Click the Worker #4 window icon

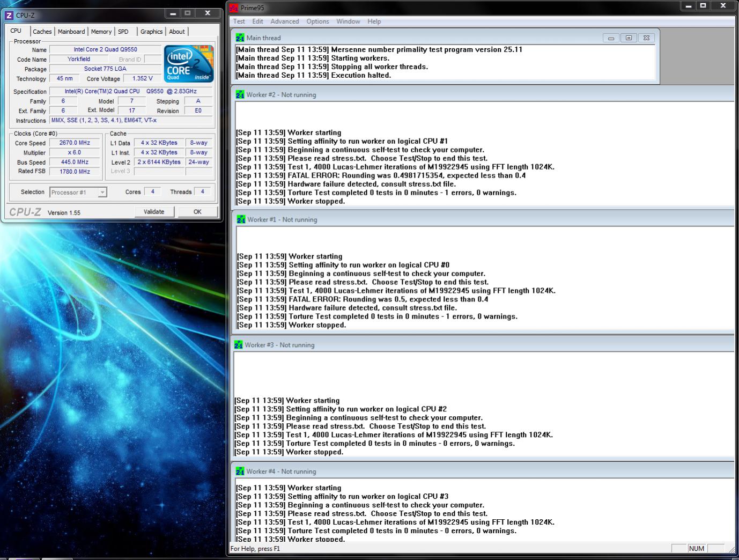click(240, 471)
